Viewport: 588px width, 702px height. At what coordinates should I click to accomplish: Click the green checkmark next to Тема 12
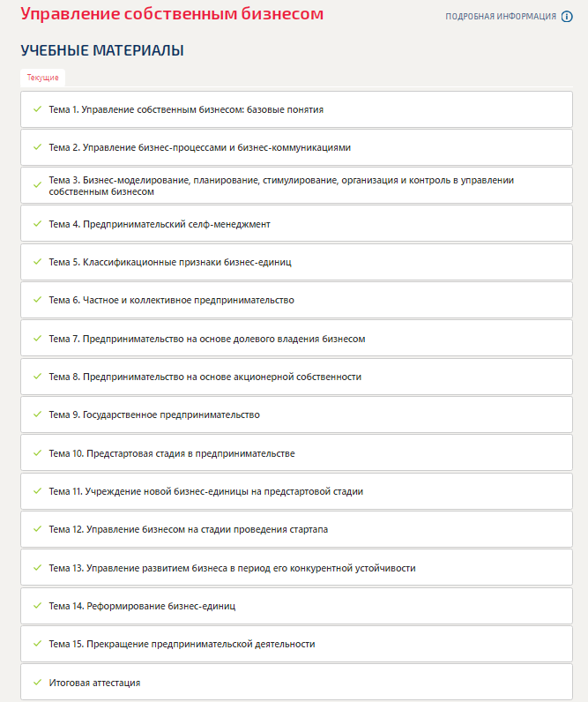[x=38, y=529]
